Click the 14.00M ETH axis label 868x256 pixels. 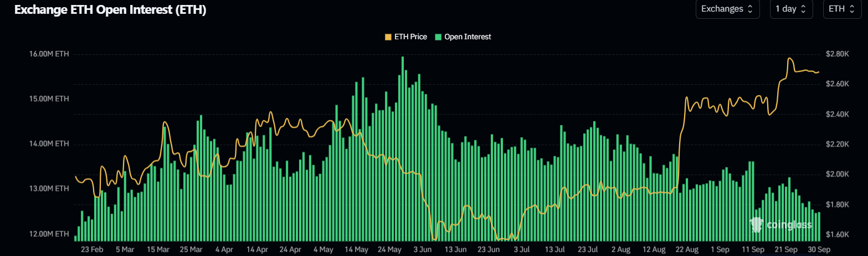(49, 144)
